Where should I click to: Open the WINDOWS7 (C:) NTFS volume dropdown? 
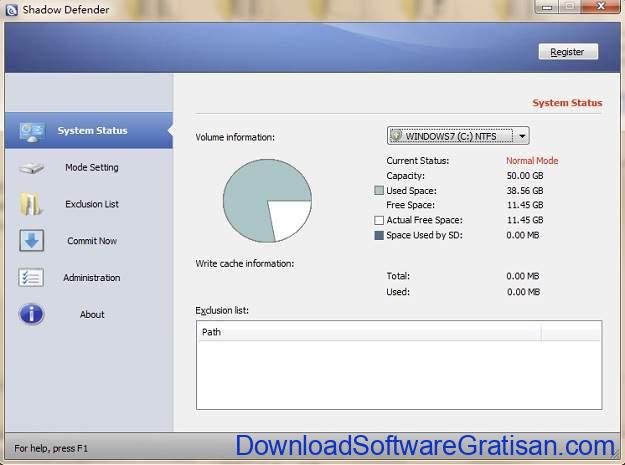458,136
